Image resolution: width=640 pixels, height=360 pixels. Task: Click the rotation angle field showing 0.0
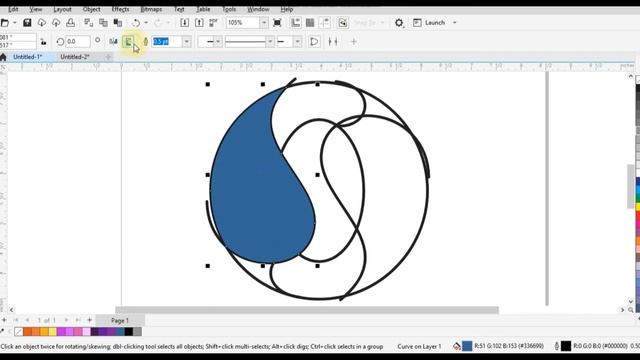(78, 42)
